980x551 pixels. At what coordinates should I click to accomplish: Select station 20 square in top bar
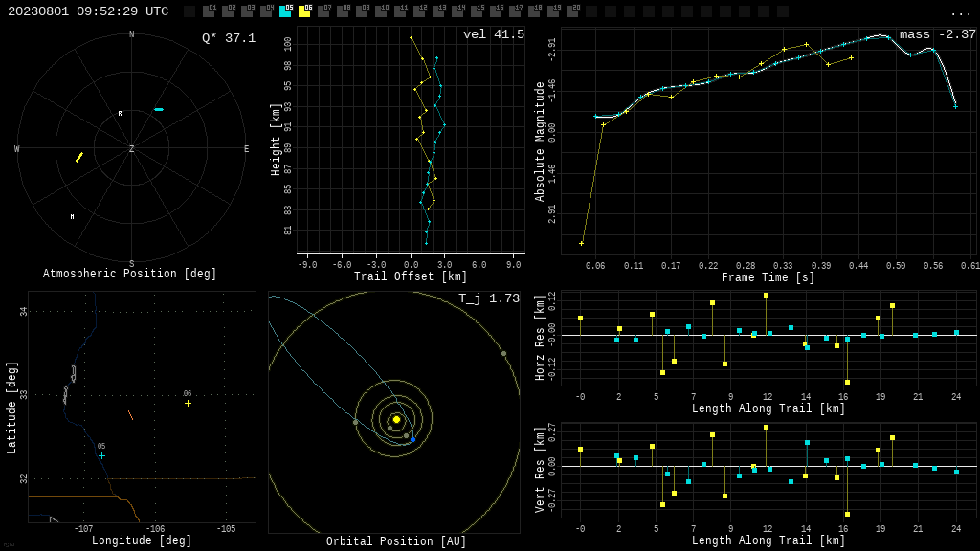coord(572,11)
